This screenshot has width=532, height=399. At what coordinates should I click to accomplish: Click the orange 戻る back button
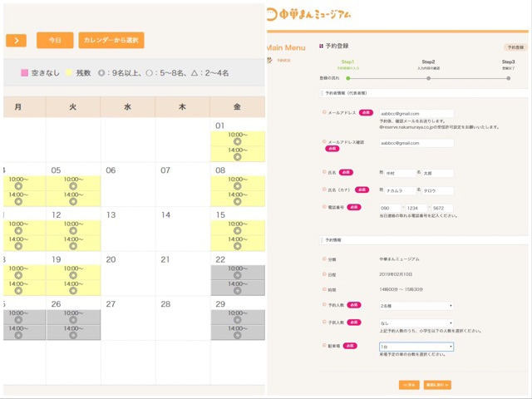click(409, 385)
